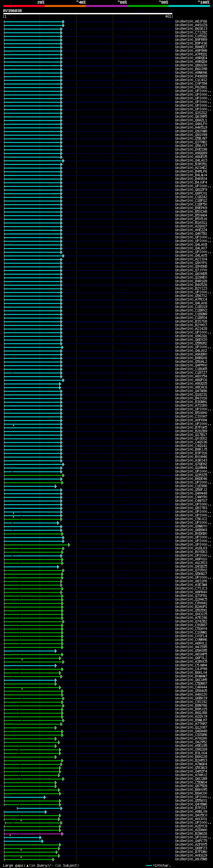The image size is (213, 868).
Task: Open the last hit UniRef100_A9J5N8
Action: 191,859
